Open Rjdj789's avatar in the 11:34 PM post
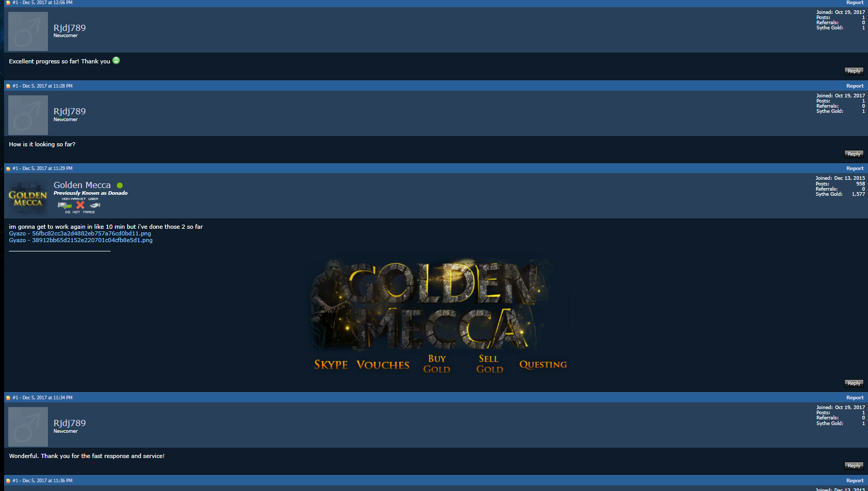This screenshot has height=491, width=868. [x=28, y=427]
